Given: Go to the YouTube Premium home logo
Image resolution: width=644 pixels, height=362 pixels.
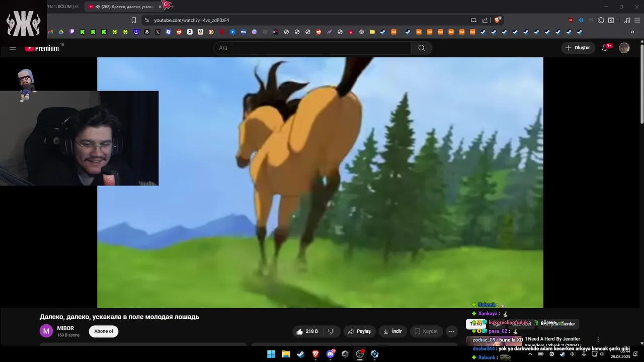Looking at the screenshot, I should (42, 48).
